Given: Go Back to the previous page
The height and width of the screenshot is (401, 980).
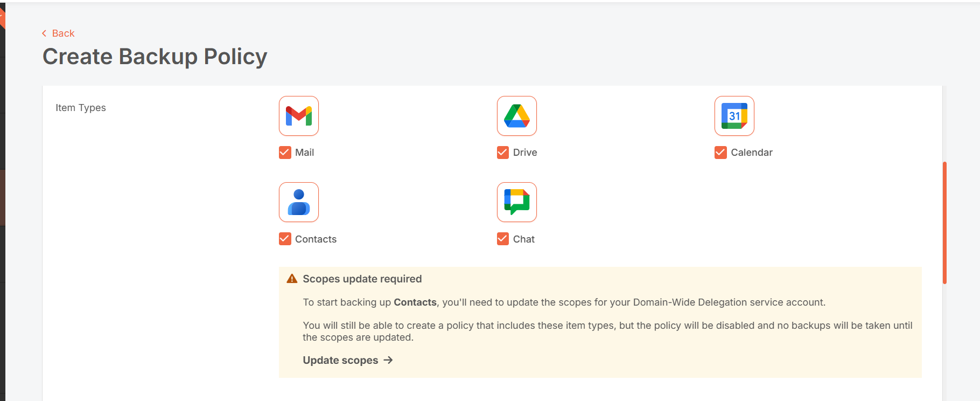Looking at the screenshot, I should click(58, 33).
